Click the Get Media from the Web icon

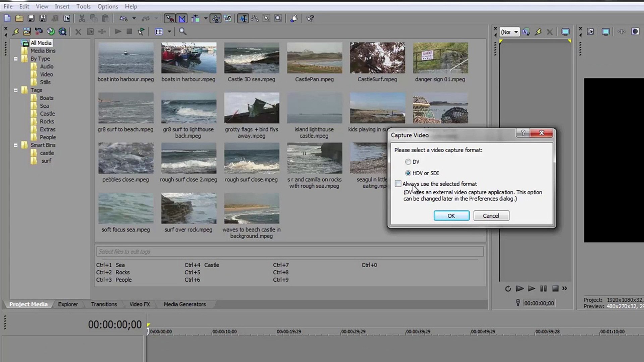click(x=63, y=32)
